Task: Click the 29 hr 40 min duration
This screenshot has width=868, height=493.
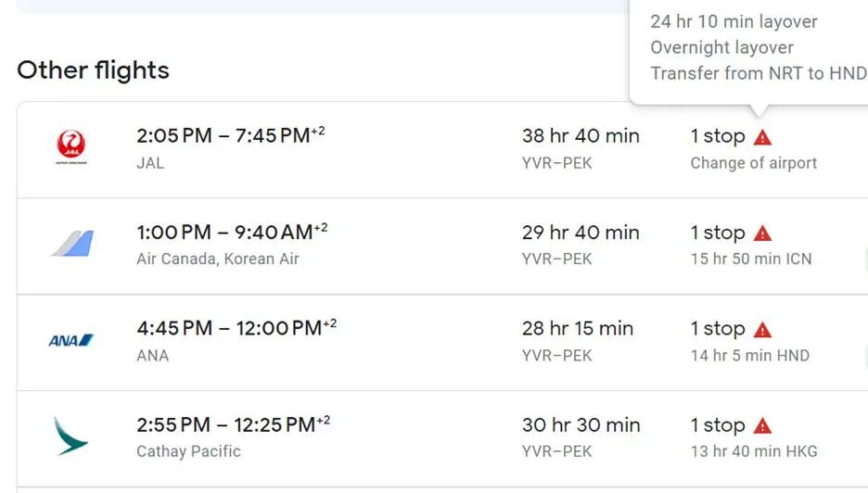Action: pos(581,233)
